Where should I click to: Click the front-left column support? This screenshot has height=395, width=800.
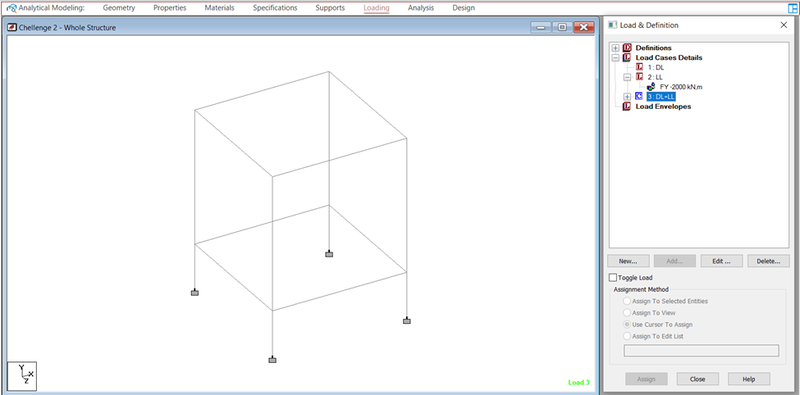pyautogui.click(x=194, y=293)
